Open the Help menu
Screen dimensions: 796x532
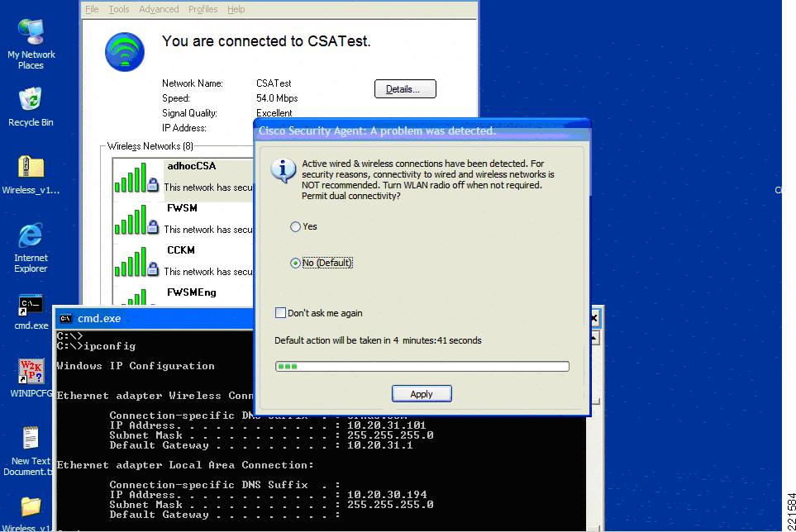[x=236, y=9]
